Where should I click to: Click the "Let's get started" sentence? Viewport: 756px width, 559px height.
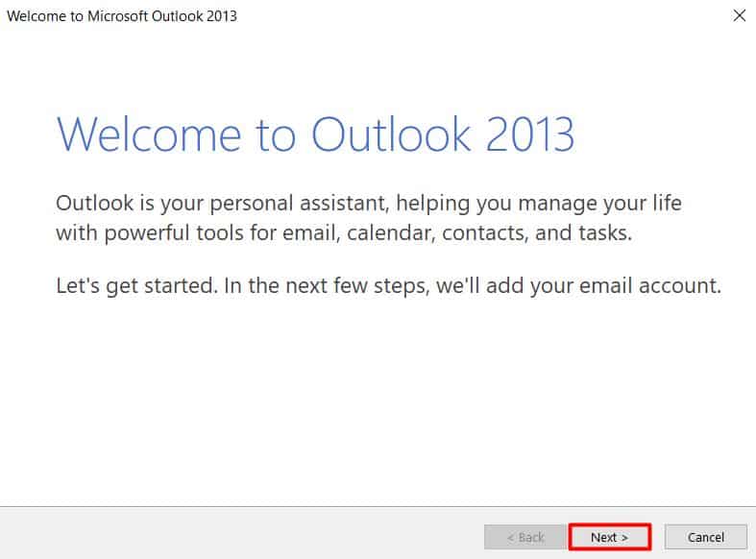point(131,286)
